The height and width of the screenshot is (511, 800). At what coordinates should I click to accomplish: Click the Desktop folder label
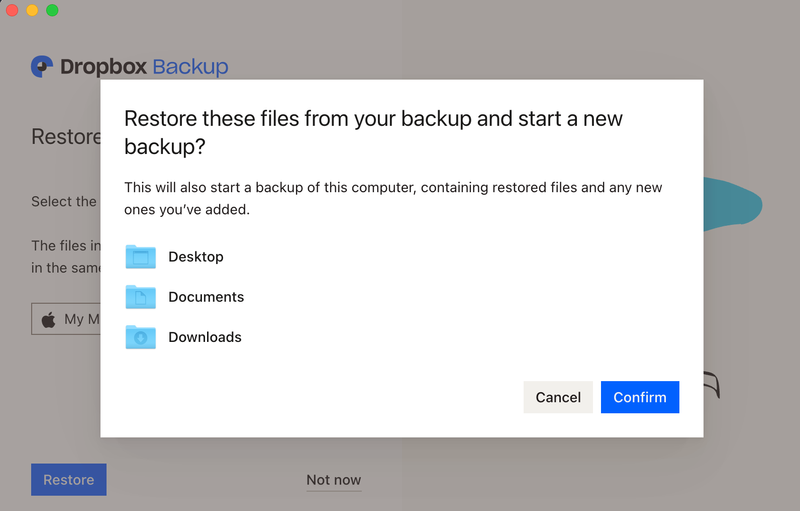click(196, 257)
